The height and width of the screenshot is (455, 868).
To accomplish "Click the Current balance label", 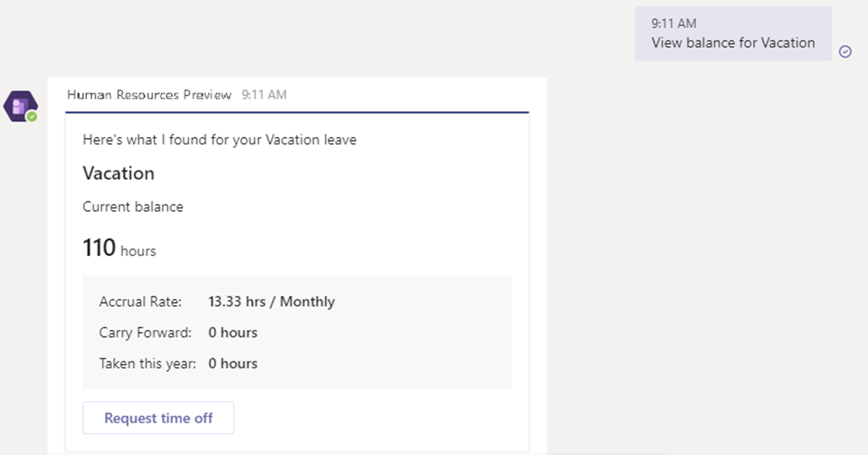I will point(133,207).
